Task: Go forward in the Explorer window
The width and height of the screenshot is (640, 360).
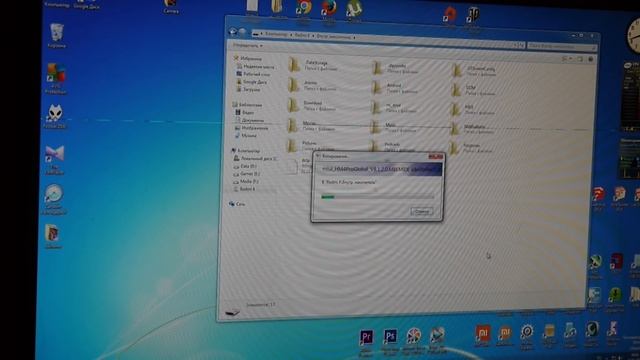Action: 242,32
